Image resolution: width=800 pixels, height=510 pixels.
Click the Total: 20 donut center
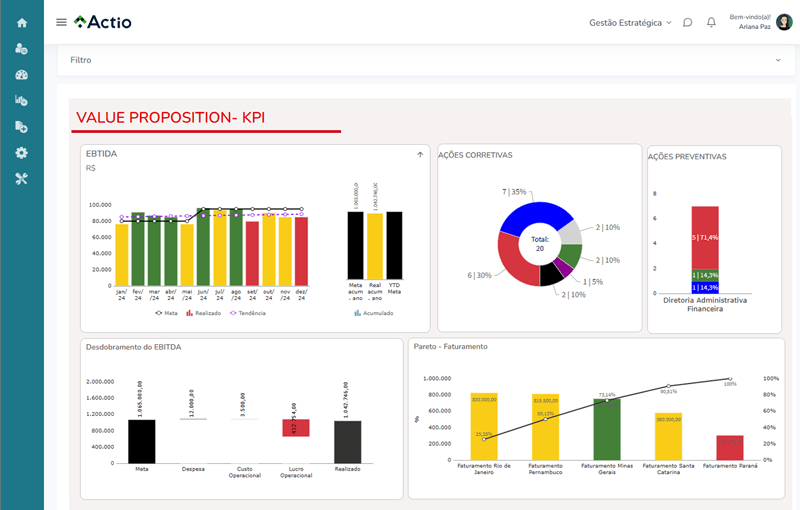click(x=540, y=244)
